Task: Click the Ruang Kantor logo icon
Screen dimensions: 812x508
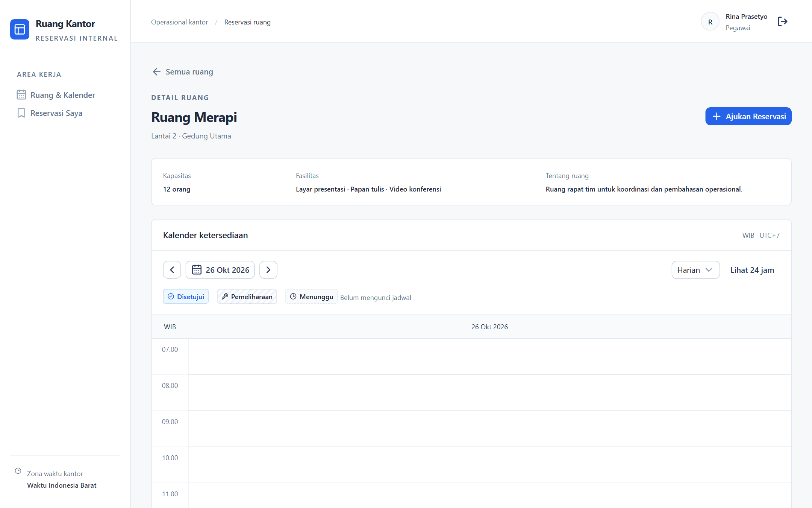Action: 20,29
